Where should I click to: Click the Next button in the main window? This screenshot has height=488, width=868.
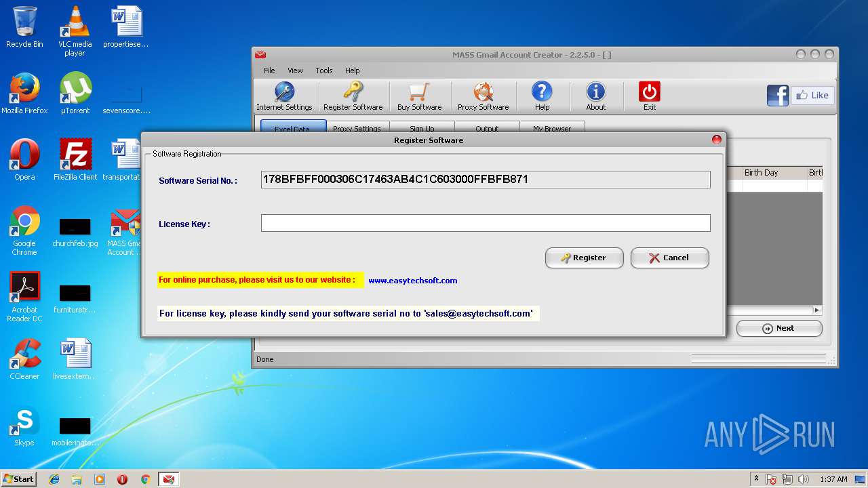(779, 328)
